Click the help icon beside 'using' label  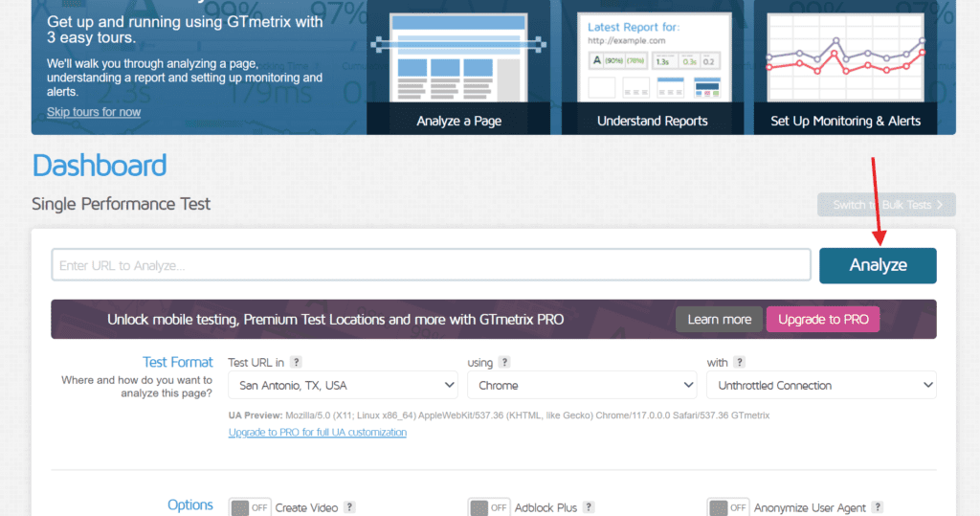pyautogui.click(x=504, y=362)
